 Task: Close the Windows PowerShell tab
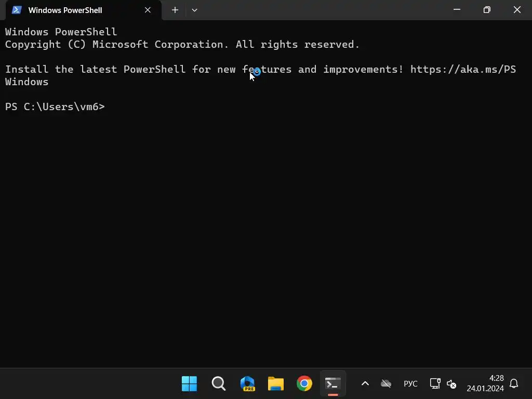coord(148,10)
